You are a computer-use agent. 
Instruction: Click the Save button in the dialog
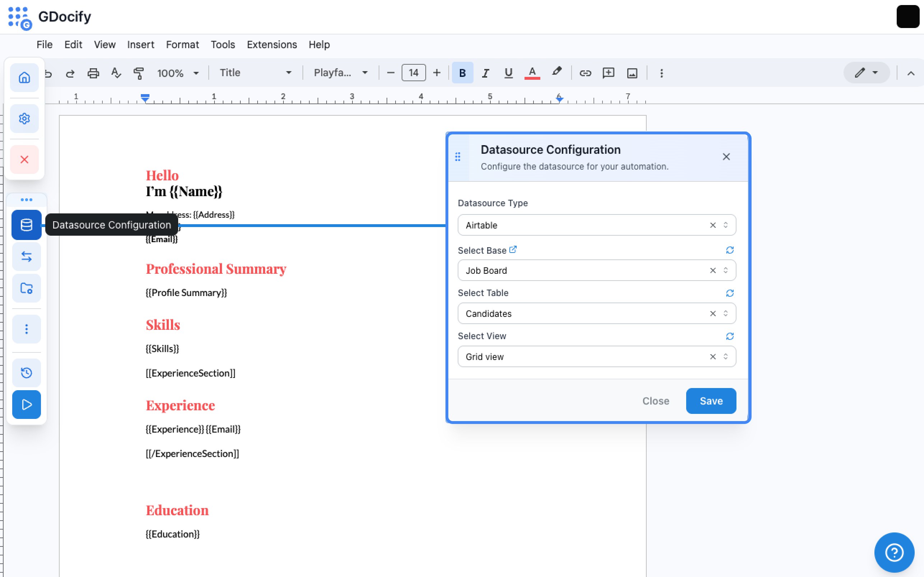tap(711, 401)
